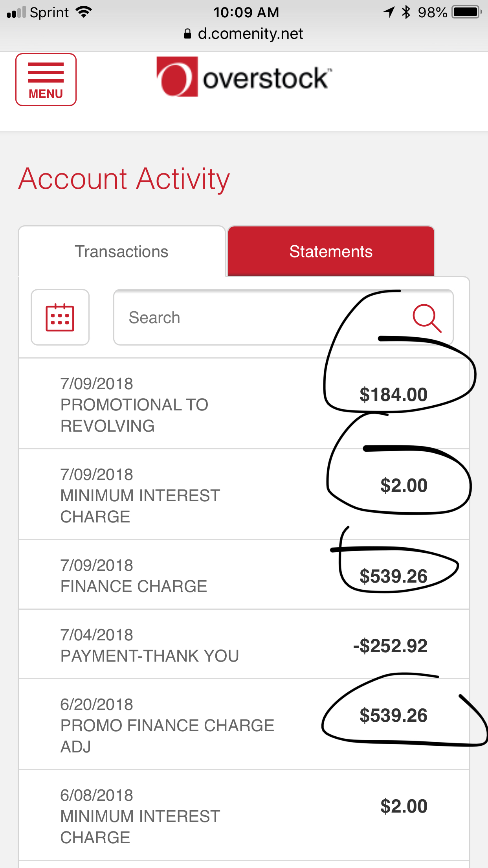
Task: Tap the magnifying glass search icon
Action: pyautogui.click(x=427, y=318)
